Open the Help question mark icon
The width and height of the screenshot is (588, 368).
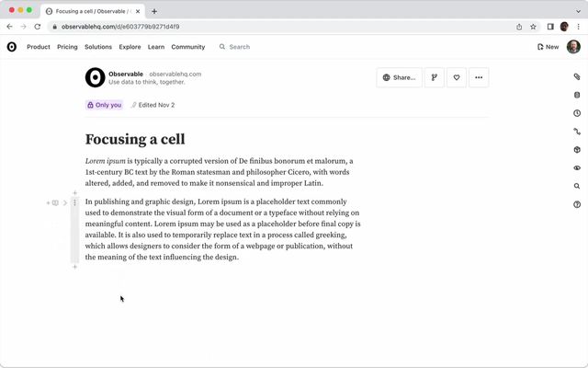577,204
